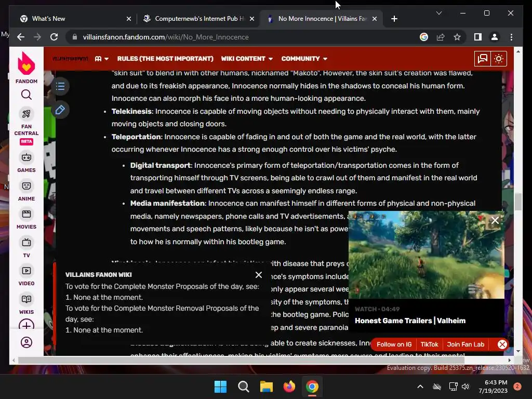Open the taskbar volume control
Screen dimensions: 532x399
pos(465,387)
